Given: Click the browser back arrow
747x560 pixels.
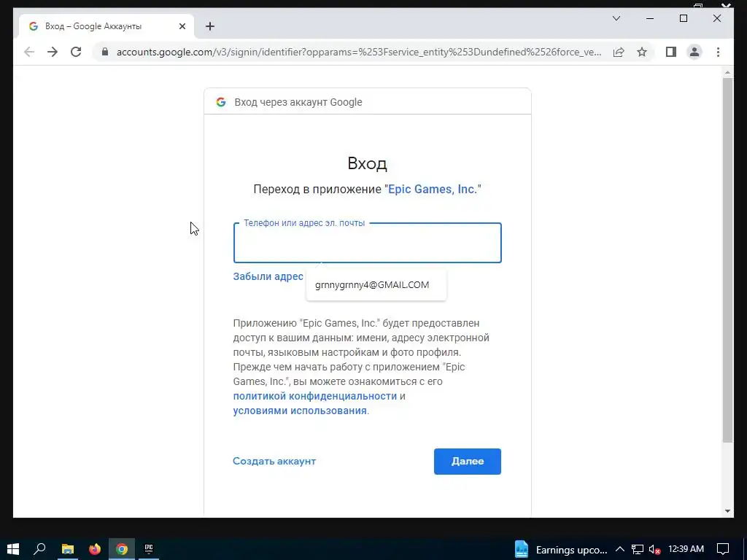Looking at the screenshot, I should pos(29,52).
